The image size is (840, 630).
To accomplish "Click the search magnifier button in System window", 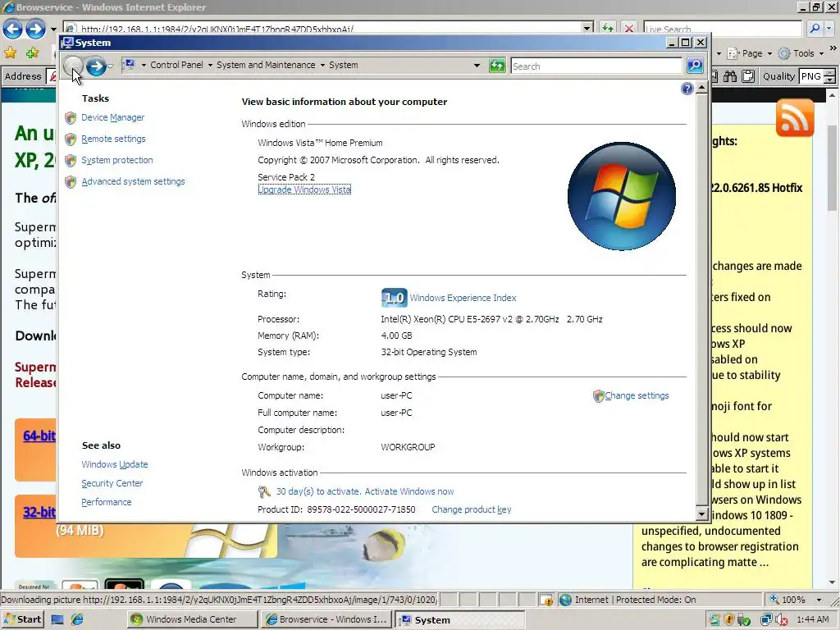I will tap(695, 66).
